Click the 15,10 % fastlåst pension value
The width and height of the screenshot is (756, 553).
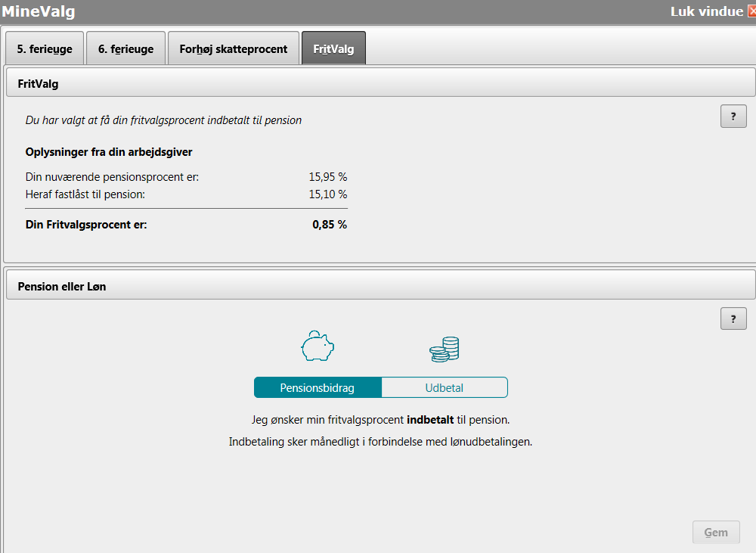tap(327, 194)
